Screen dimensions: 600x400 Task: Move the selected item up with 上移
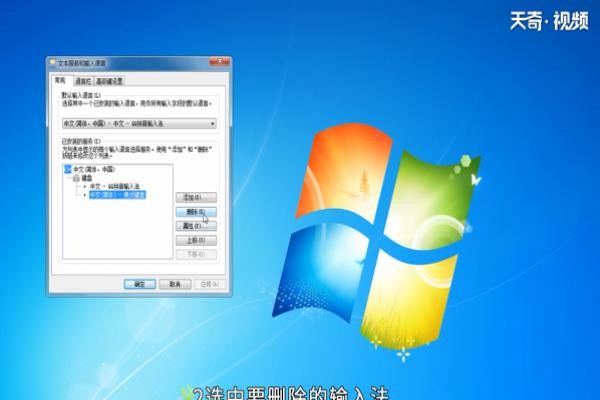click(196, 240)
